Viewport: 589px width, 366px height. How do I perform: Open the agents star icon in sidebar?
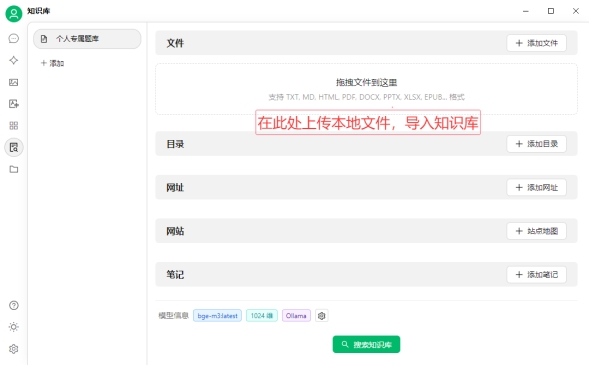coord(14,60)
